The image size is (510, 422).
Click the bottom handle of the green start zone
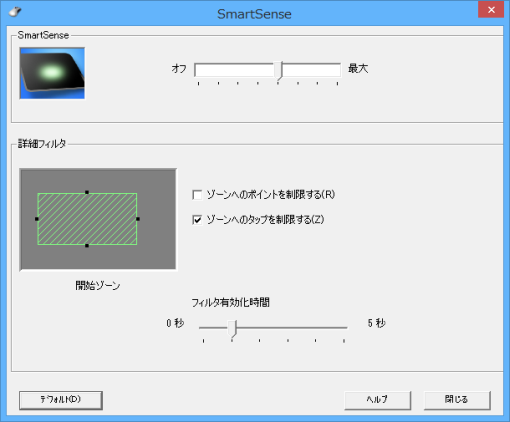pos(87,246)
